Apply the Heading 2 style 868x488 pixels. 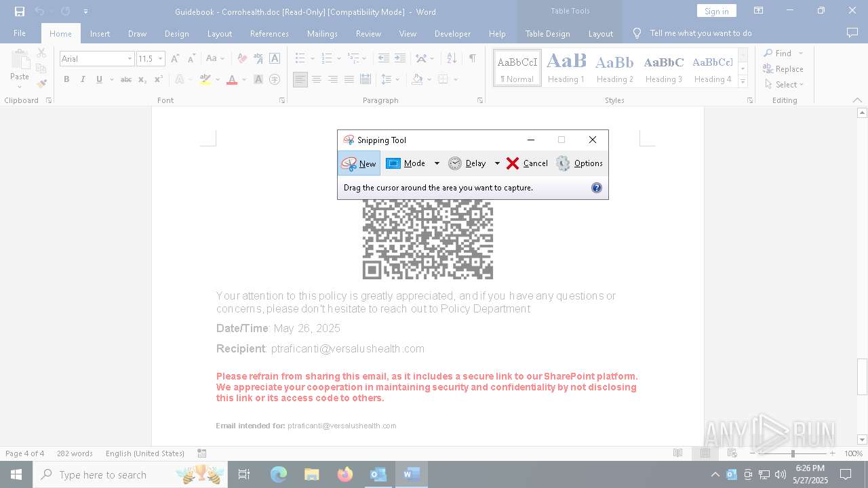(614, 68)
